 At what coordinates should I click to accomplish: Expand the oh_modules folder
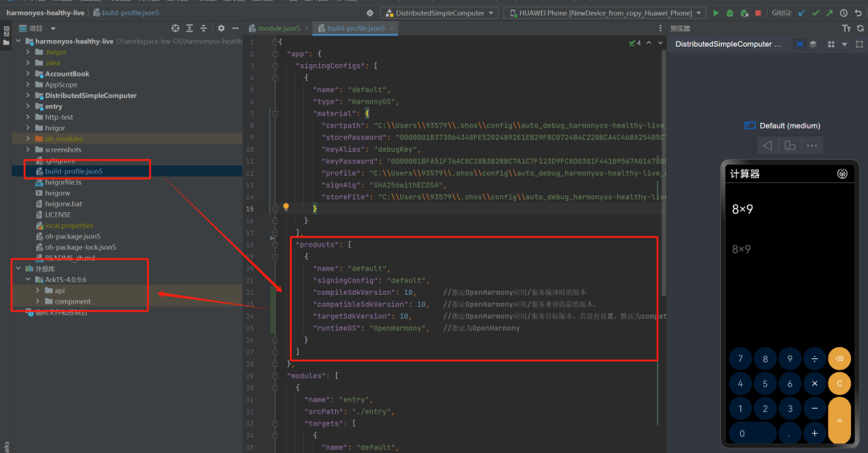pyautogui.click(x=27, y=138)
